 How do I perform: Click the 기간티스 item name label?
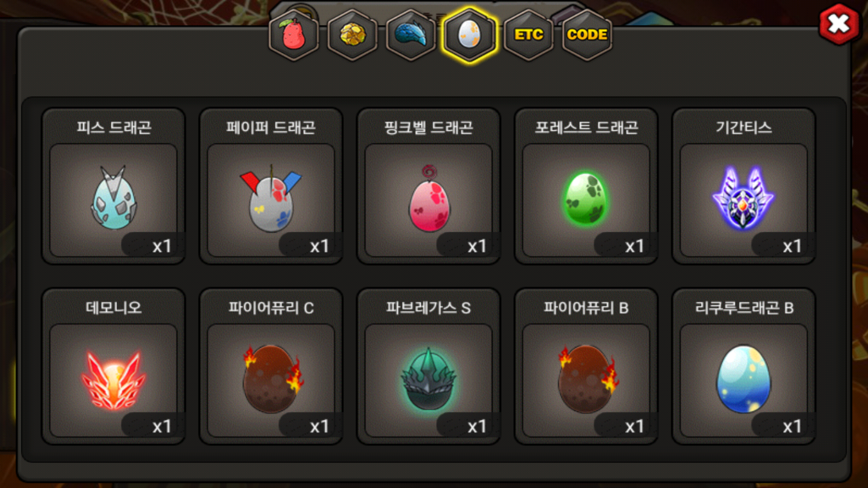click(744, 127)
